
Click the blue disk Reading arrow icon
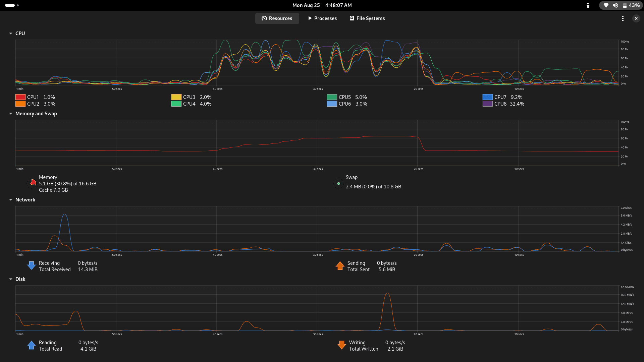click(x=32, y=345)
